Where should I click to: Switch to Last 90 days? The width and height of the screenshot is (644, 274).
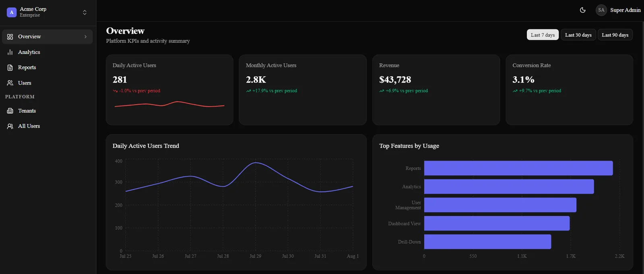coord(615,35)
